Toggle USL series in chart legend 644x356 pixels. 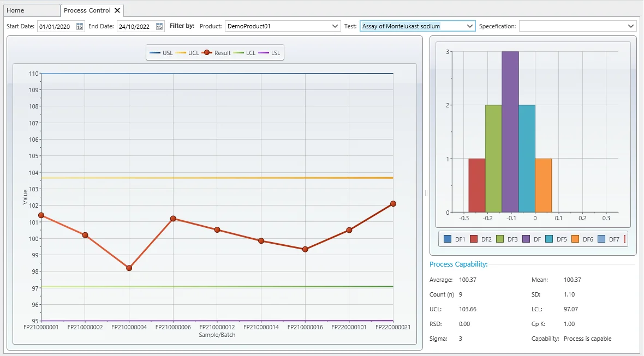point(161,53)
